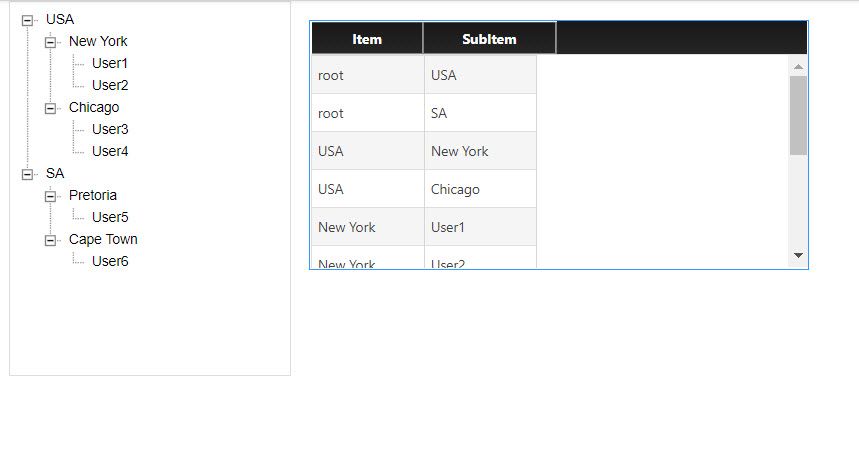Select User4 in the tree
This screenshot has width=859, height=457.
tap(110, 151)
